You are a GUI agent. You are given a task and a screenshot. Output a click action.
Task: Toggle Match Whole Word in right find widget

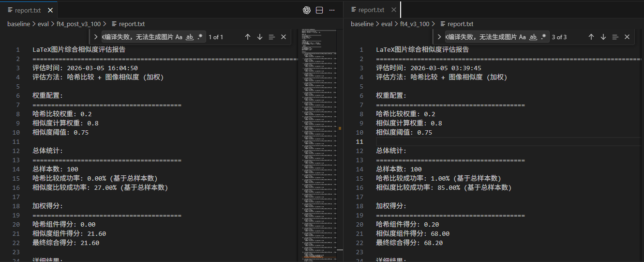(533, 37)
